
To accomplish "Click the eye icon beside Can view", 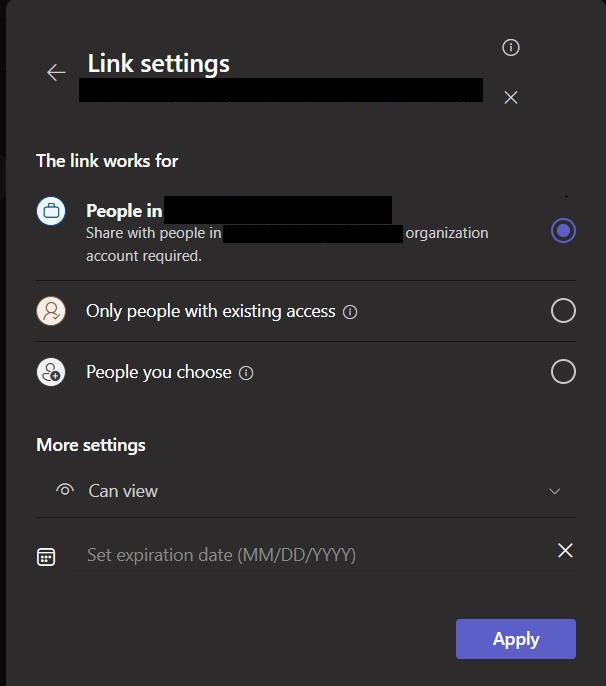I will pos(65,490).
